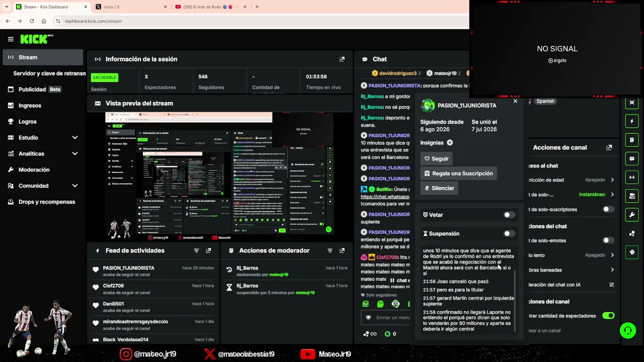Click the chat bubble icon in right sidebar
The image size is (644, 362).
632,158
